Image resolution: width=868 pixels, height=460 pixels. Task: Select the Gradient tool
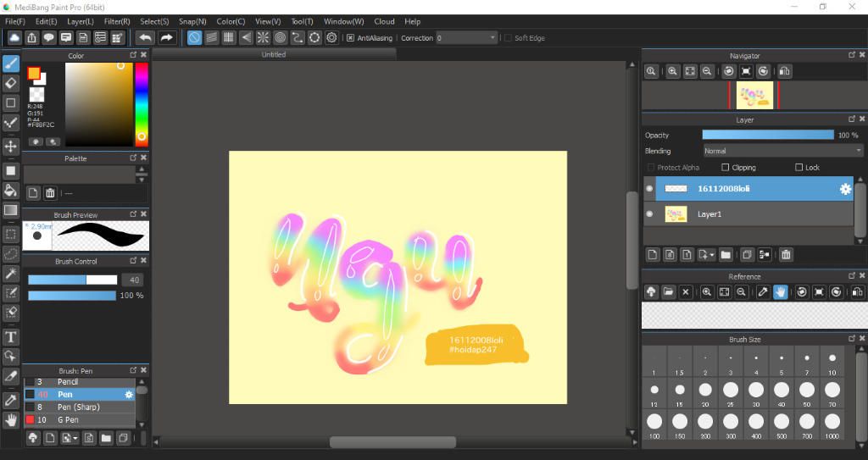pyautogui.click(x=10, y=210)
